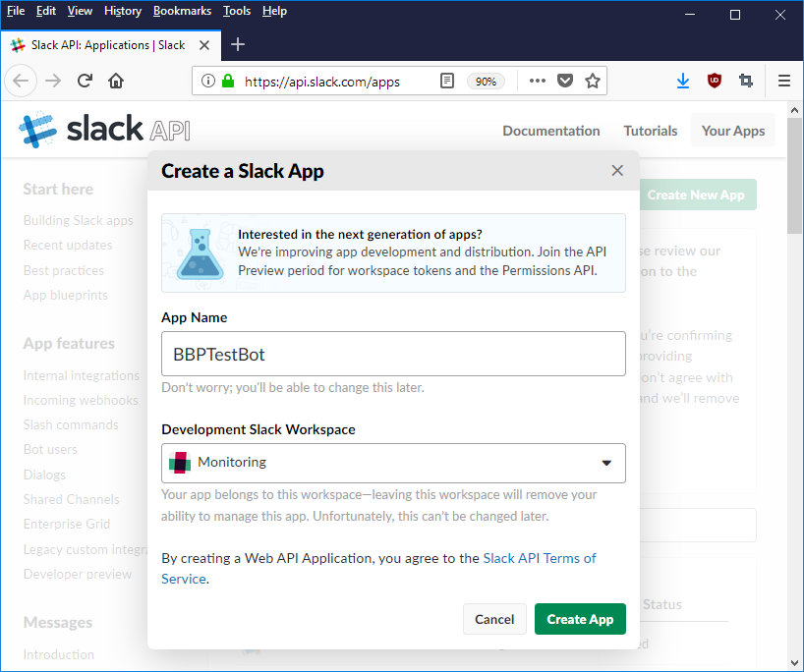The height and width of the screenshot is (672, 804).
Task: Open Slash commands sidebar link
Action: [71, 425]
